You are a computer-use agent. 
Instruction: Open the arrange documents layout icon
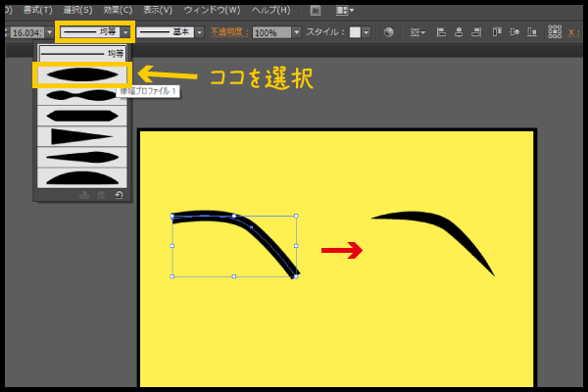pos(344,10)
